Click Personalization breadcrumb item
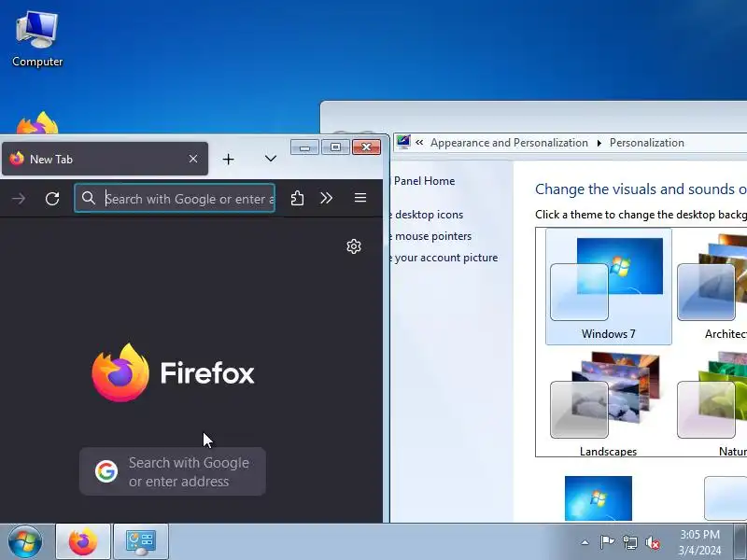This screenshot has height=560, width=747. coord(646,143)
